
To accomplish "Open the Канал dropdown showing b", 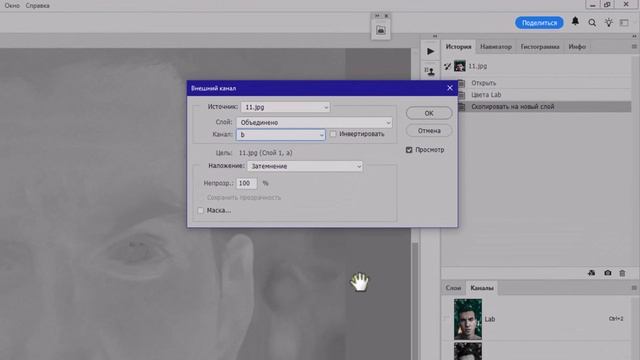I will (x=281, y=135).
